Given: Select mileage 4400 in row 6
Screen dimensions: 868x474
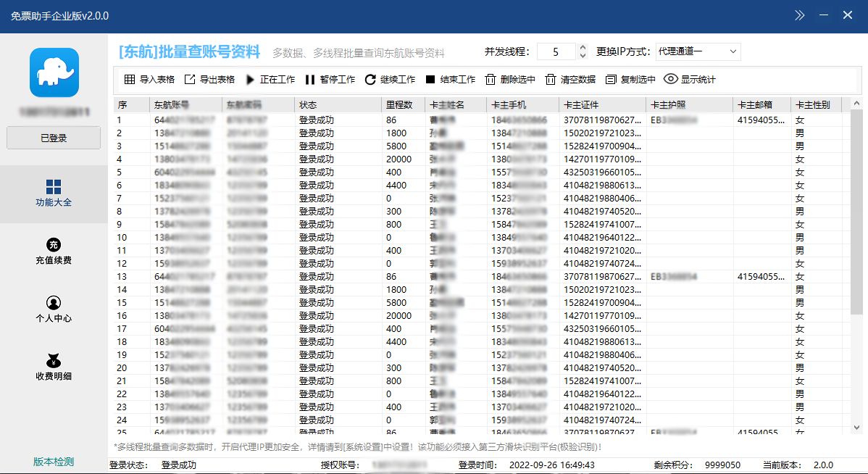Looking at the screenshot, I should click(x=396, y=186).
